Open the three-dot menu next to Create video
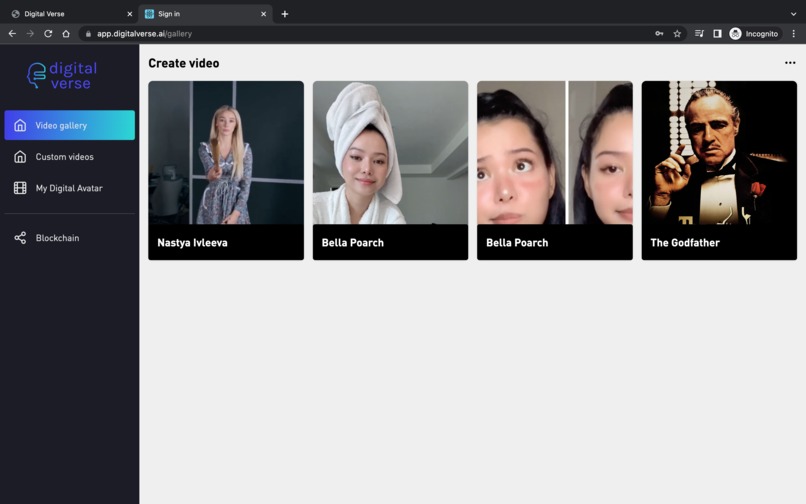This screenshot has height=504, width=806. pyautogui.click(x=790, y=63)
